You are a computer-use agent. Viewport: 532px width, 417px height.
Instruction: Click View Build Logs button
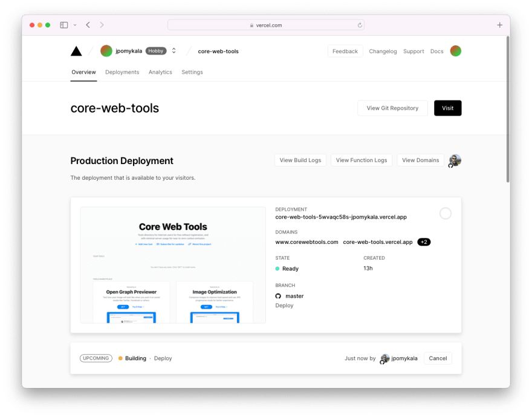tap(300, 160)
